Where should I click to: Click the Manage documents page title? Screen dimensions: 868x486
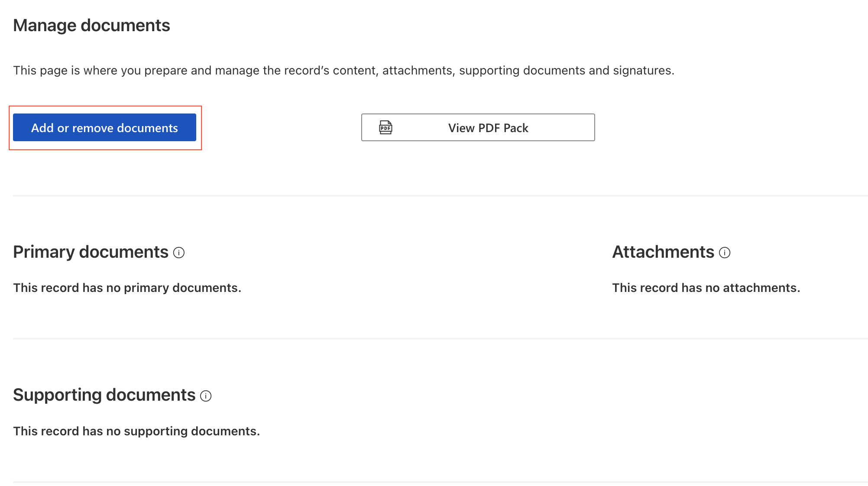pyautogui.click(x=91, y=26)
